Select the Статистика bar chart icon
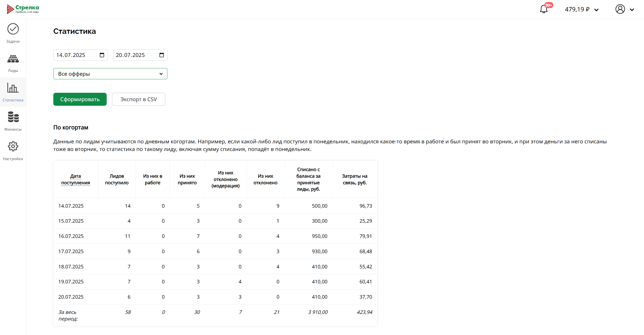This screenshot has height=335, width=644. click(x=13, y=88)
